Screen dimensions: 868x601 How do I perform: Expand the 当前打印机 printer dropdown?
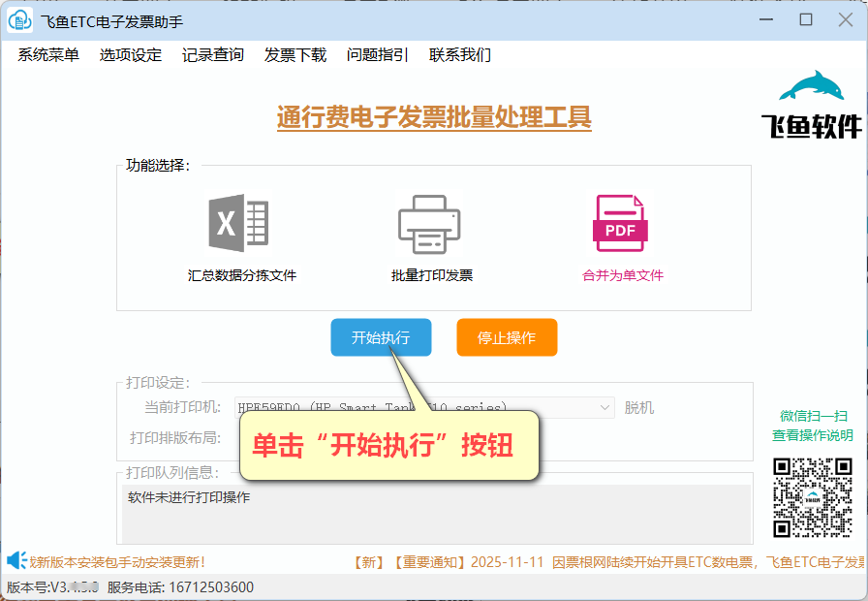pyautogui.click(x=604, y=407)
